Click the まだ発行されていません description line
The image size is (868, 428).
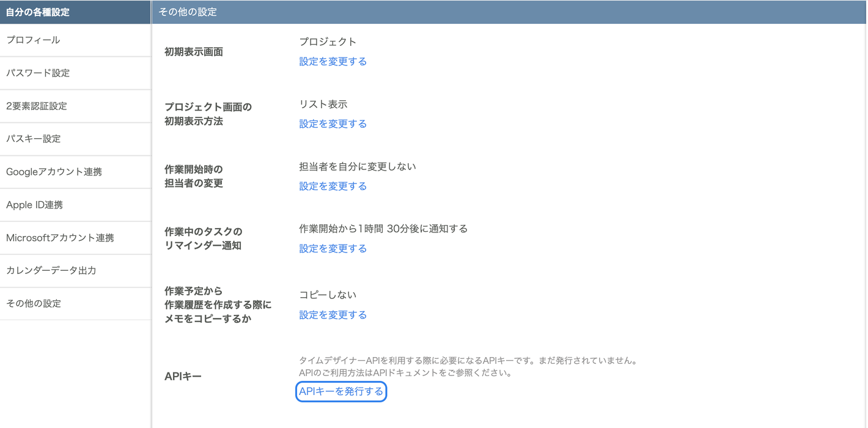(468, 361)
